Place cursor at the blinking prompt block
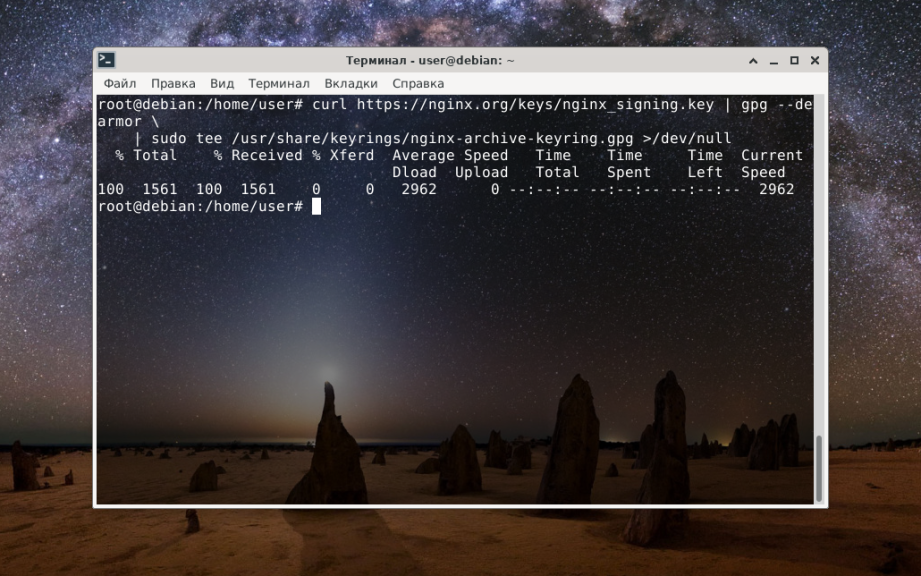 pos(316,206)
